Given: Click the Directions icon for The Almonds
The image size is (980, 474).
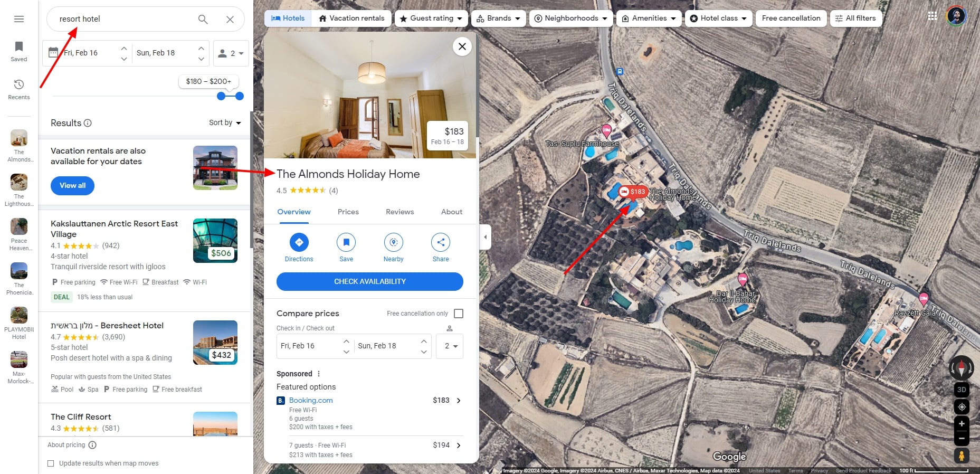Looking at the screenshot, I should 299,242.
